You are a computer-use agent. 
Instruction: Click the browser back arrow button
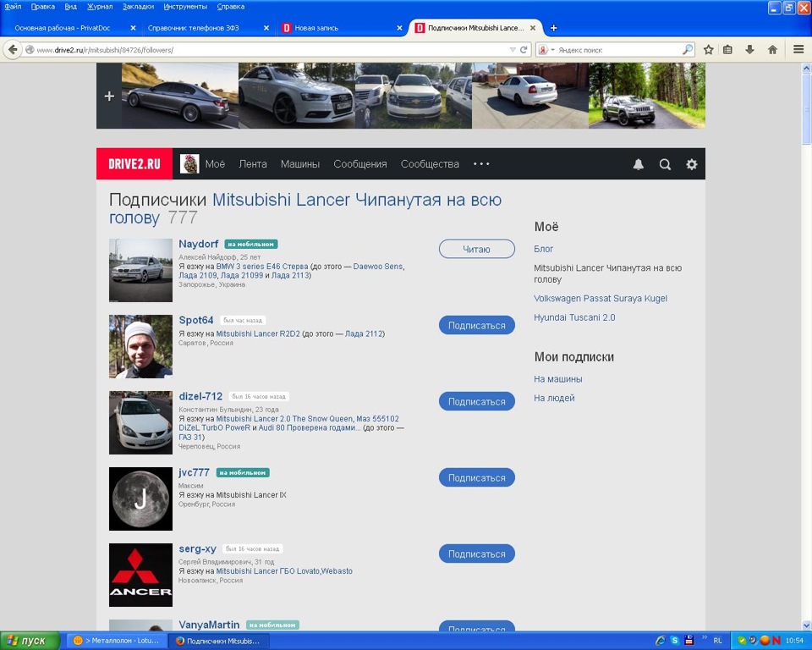coord(13,50)
